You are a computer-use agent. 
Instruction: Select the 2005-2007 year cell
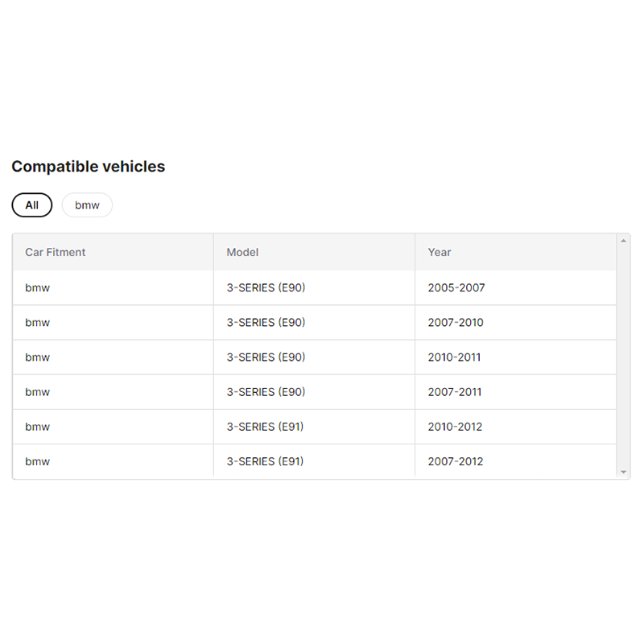pyautogui.click(x=456, y=287)
